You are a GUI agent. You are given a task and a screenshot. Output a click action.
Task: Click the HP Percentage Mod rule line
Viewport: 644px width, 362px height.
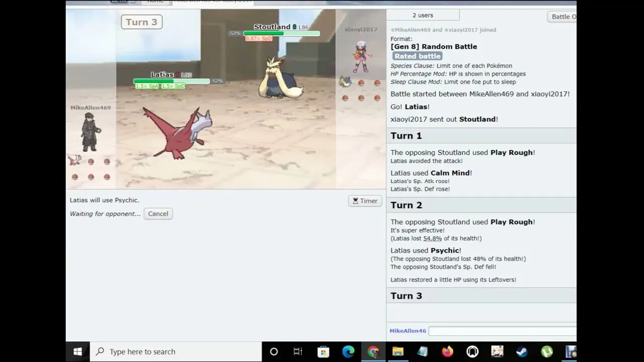(458, 74)
